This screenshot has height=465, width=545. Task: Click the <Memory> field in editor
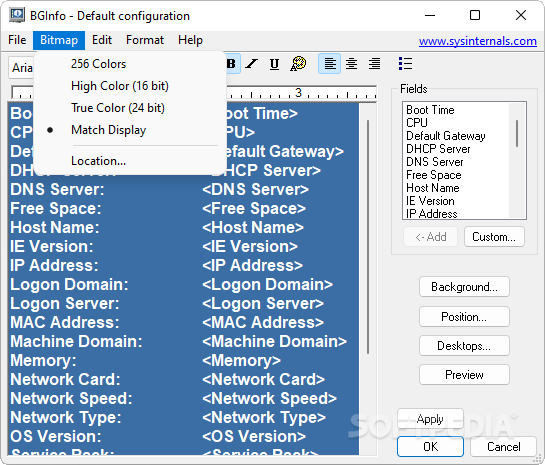pyautogui.click(x=242, y=360)
